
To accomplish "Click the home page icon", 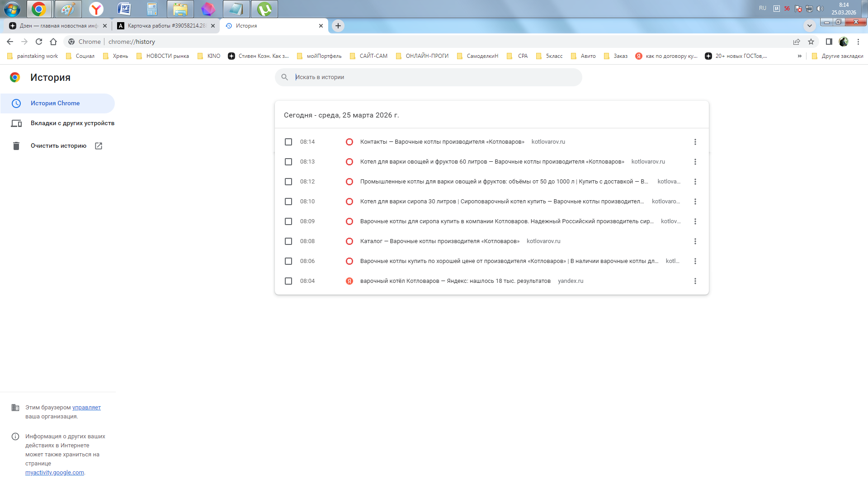I will (x=53, y=42).
